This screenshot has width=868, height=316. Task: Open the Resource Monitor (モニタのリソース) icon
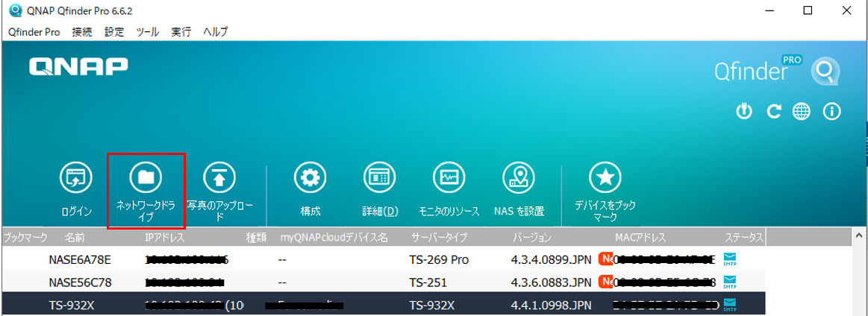point(449,177)
